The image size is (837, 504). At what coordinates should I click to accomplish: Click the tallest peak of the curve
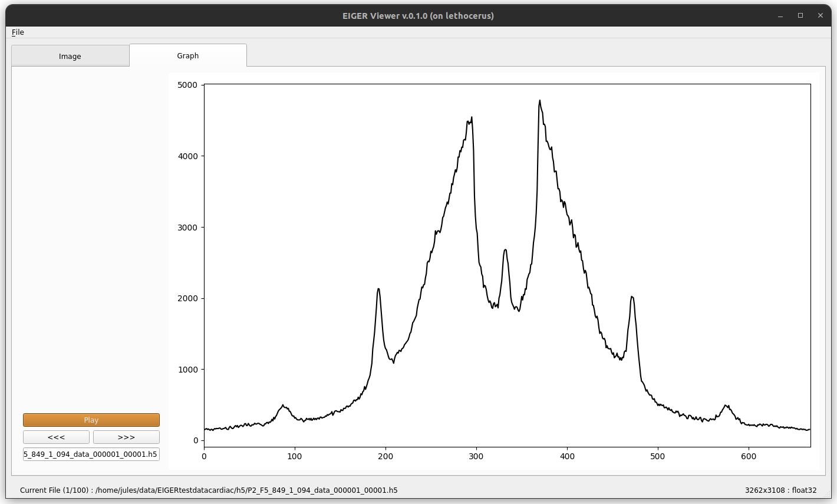[539, 101]
